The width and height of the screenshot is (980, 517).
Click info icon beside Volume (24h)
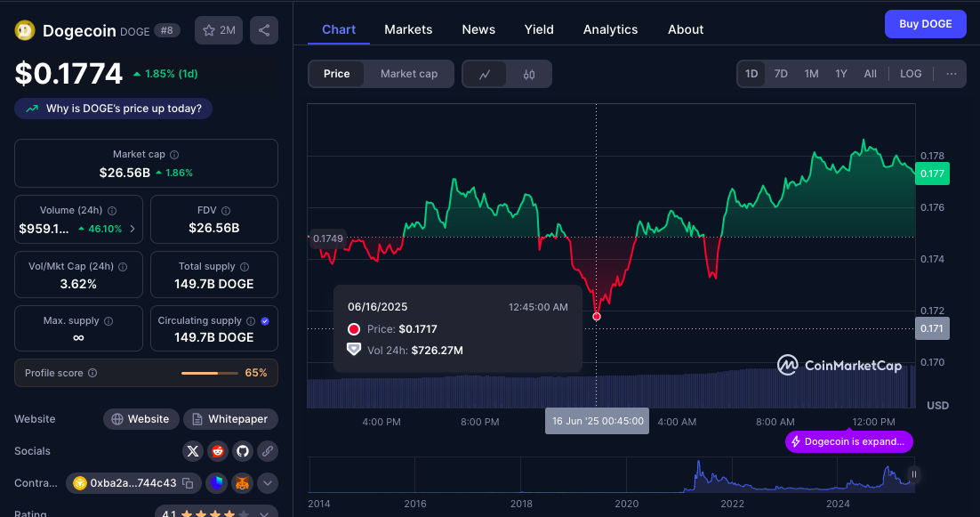tap(112, 211)
